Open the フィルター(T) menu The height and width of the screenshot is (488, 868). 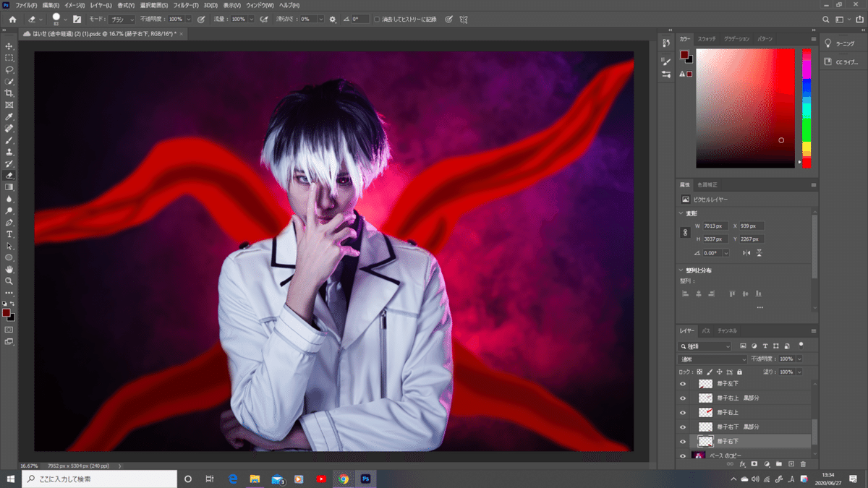(x=184, y=5)
